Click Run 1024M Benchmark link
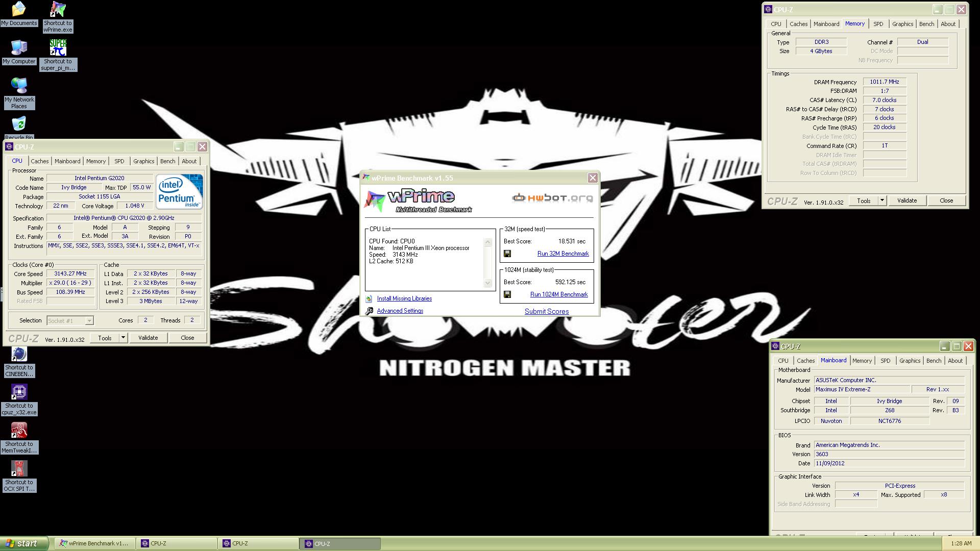 [559, 294]
